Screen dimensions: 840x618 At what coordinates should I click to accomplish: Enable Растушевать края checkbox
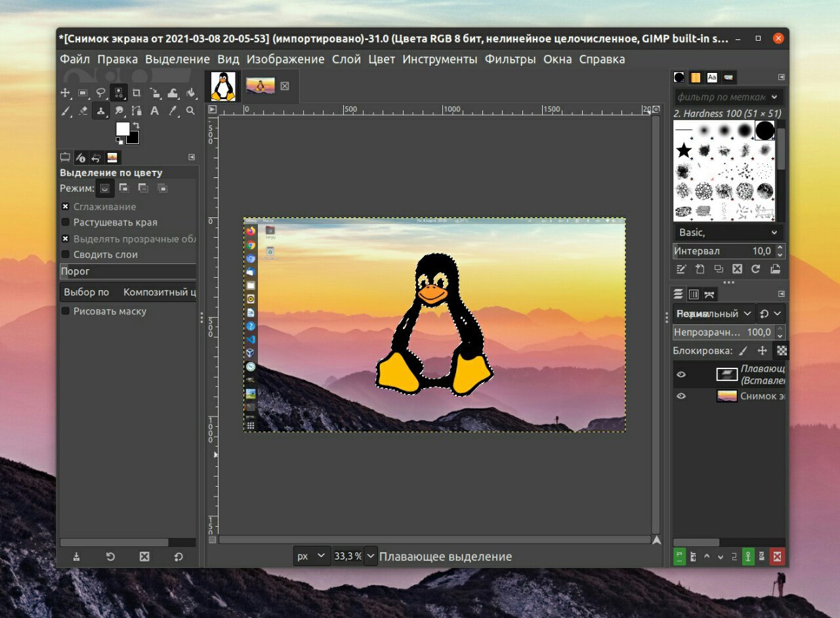click(65, 223)
